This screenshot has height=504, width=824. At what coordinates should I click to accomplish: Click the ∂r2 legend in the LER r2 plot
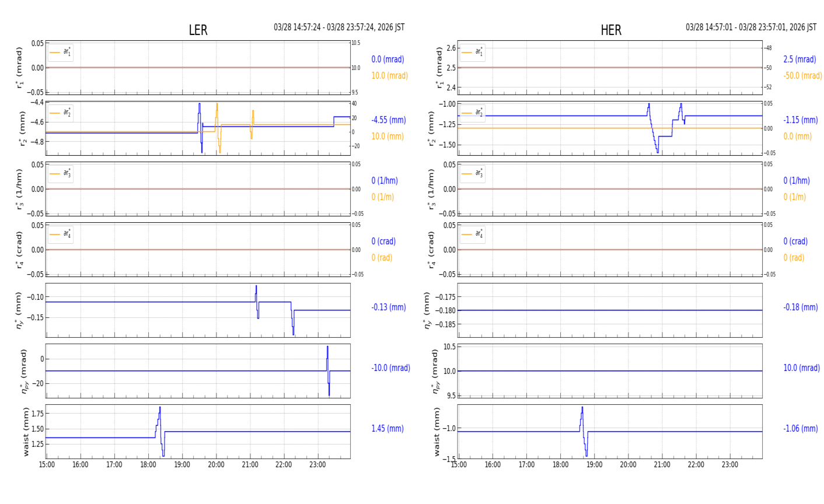tap(61, 113)
